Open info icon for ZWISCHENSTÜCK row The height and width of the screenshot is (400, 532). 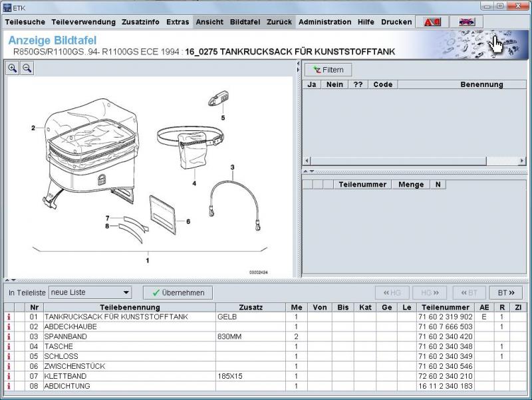coord(9,366)
